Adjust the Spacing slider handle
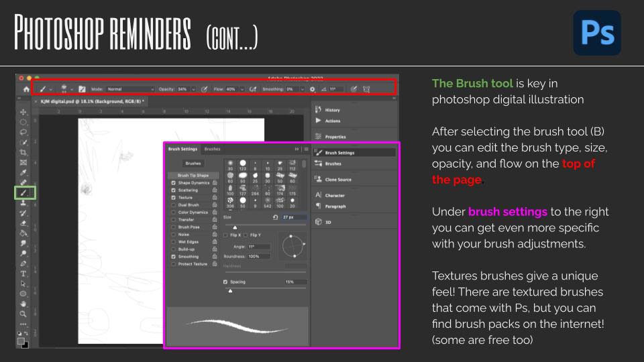The width and height of the screenshot is (644, 362). (x=230, y=291)
